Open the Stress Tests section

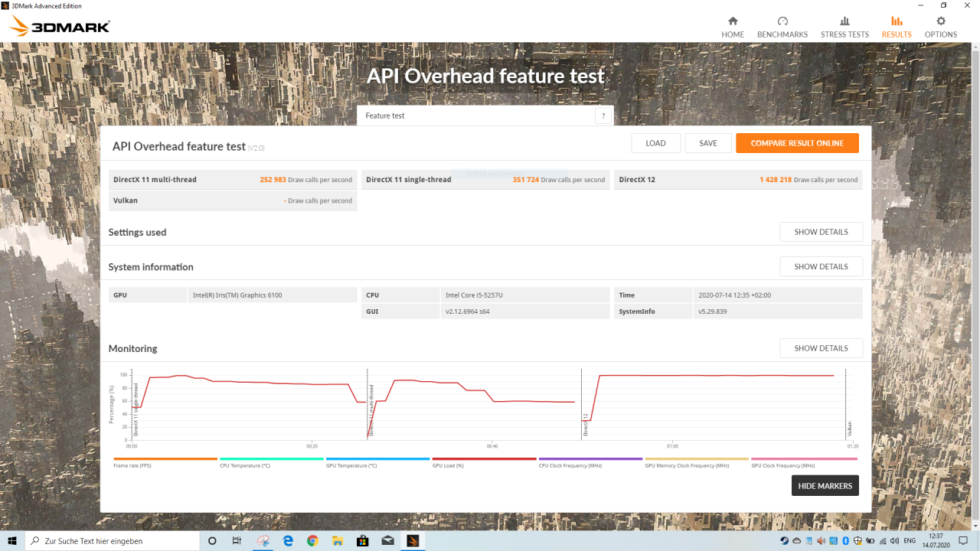pos(844,27)
